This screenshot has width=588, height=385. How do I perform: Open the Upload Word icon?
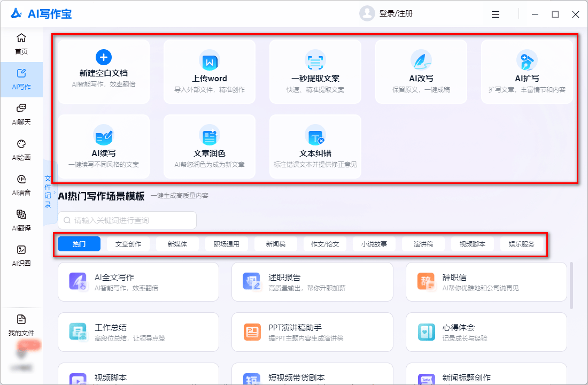[209, 60]
